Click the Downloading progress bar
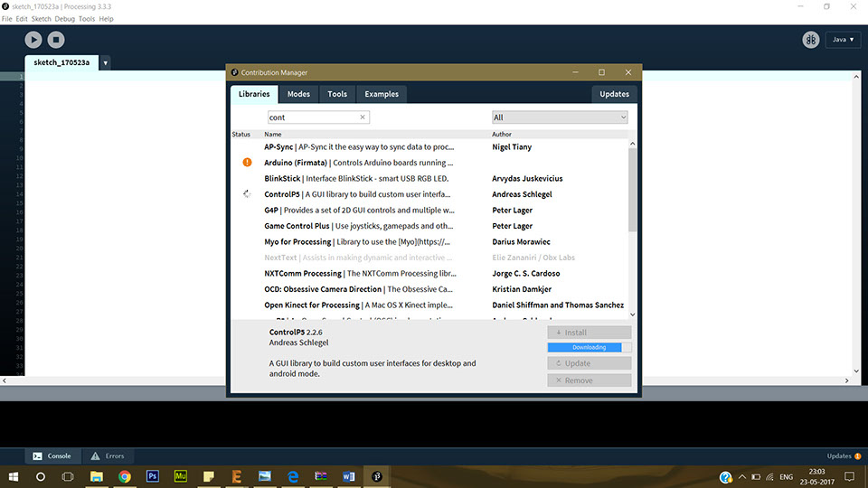Screen dimensions: 868x488 pyautogui.click(x=589, y=347)
